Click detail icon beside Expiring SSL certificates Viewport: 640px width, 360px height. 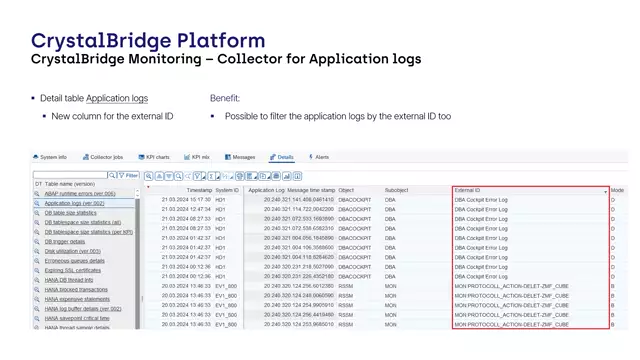[37, 271]
